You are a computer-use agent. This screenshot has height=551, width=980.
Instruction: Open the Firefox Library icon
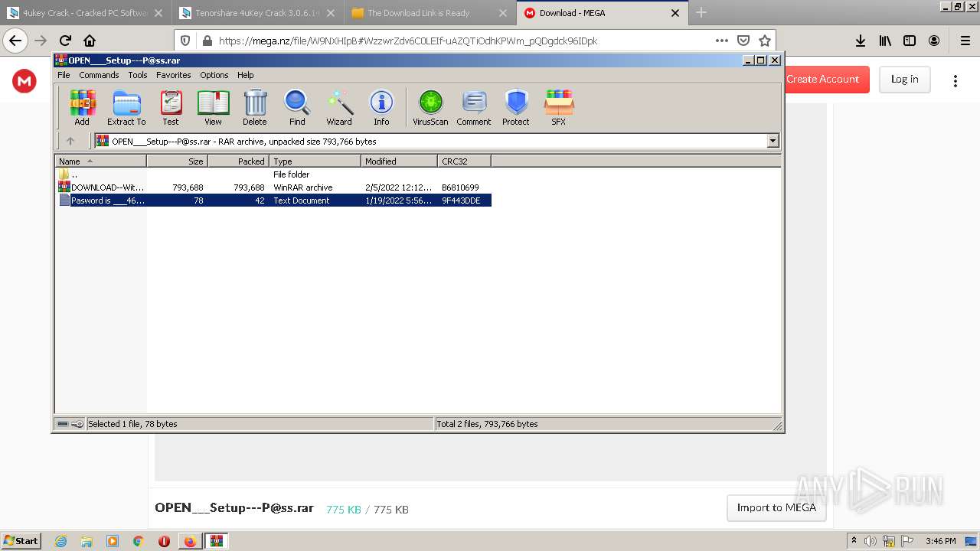click(x=885, y=41)
